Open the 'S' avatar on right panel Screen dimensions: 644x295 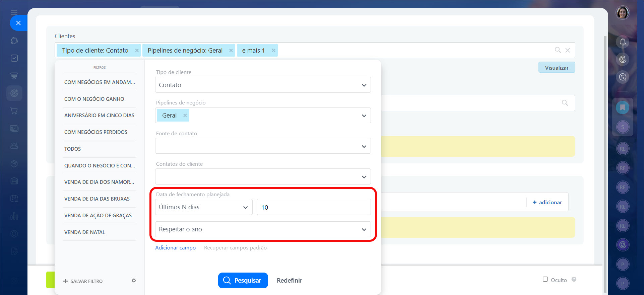pos(623,127)
